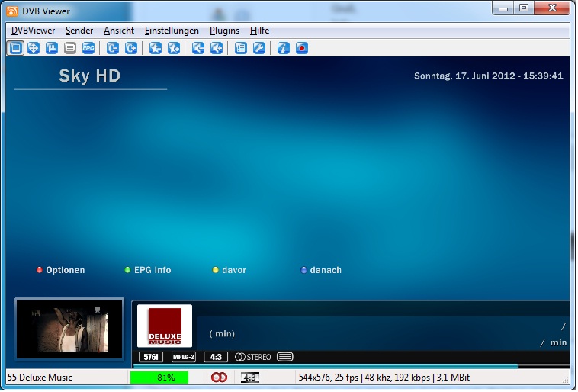This screenshot has height=392, width=578.
Task: Open the Sender menu
Action: coord(79,31)
